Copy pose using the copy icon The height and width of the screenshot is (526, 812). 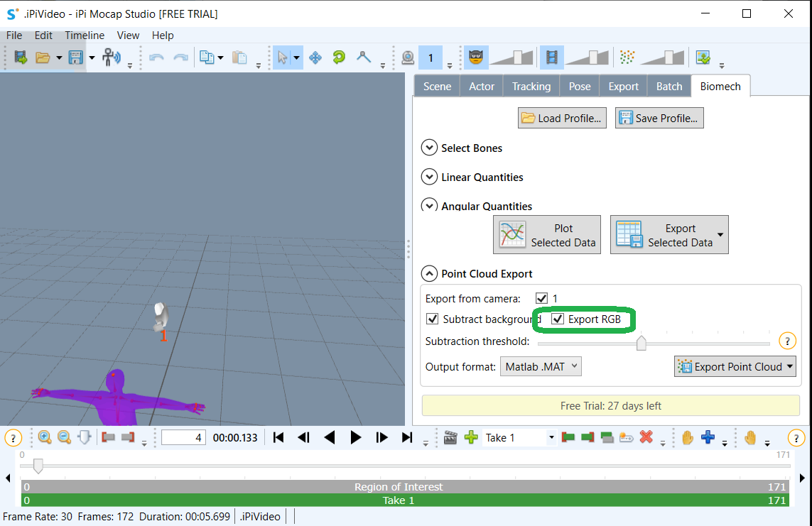point(207,57)
